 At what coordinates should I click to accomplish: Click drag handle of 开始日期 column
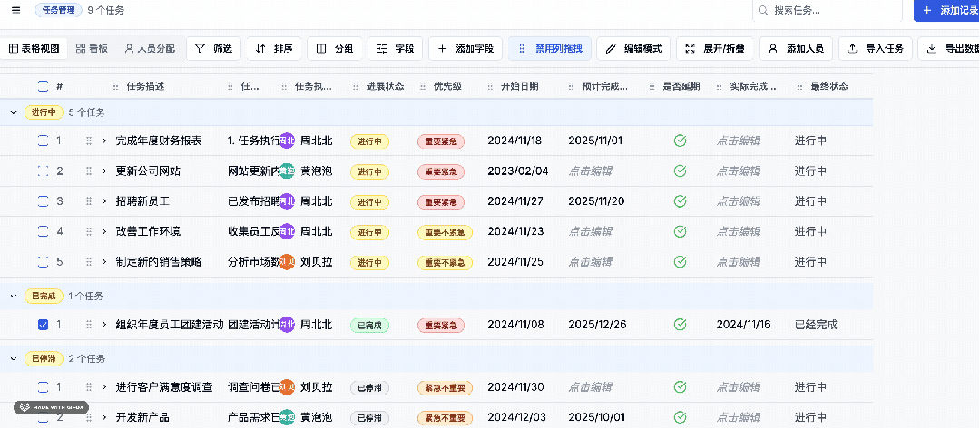click(489, 87)
